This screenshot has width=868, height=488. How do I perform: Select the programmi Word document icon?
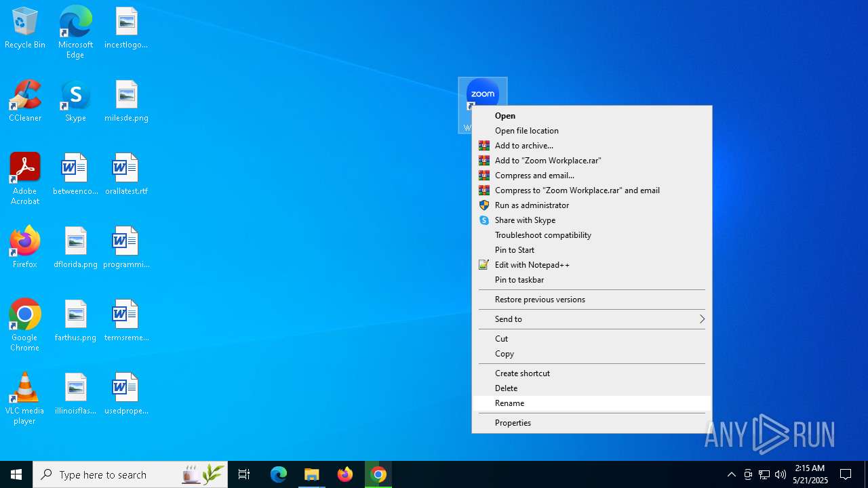tap(126, 248)
